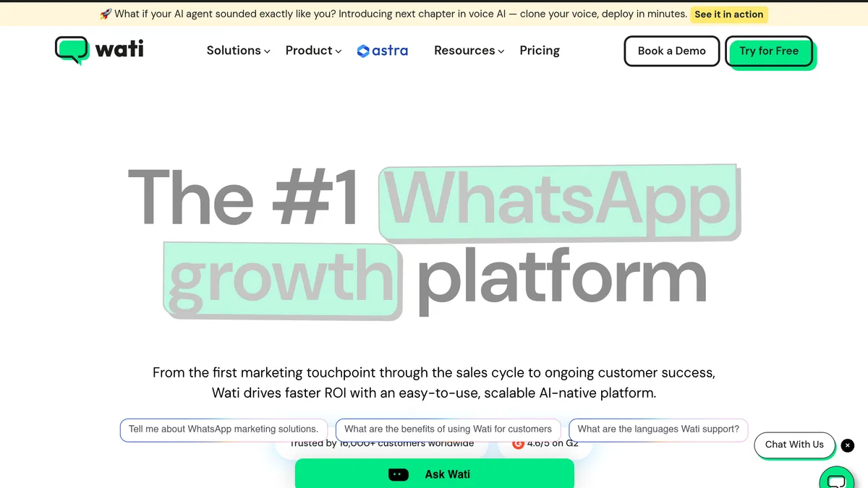Screen dimensions: 868x488
Task: Expand the Solutions dropdown chevron
Action: pyautogui.click(x=267, y=51)
